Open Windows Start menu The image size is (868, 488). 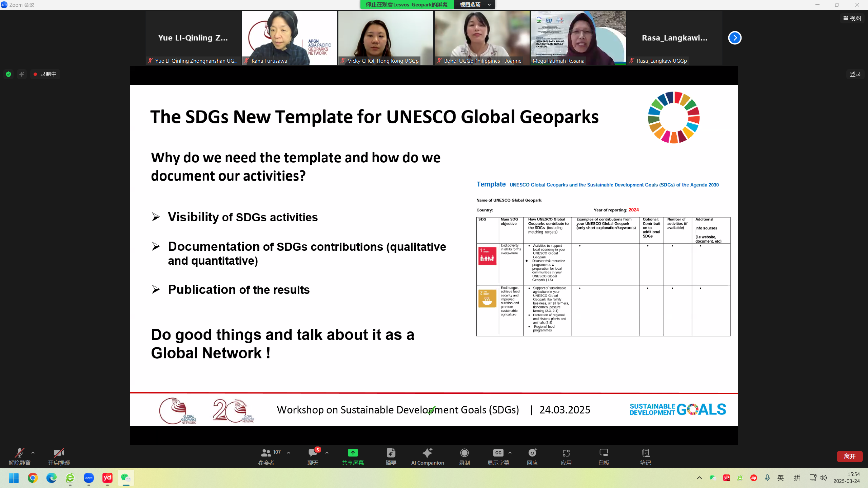click(x=14, y=478)
